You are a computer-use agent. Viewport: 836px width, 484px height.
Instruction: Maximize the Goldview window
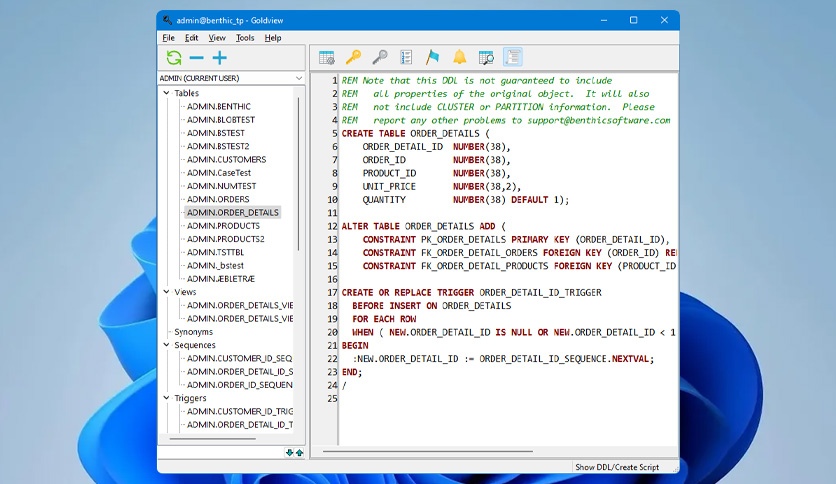pyautogui.click(x=633, y=20)
